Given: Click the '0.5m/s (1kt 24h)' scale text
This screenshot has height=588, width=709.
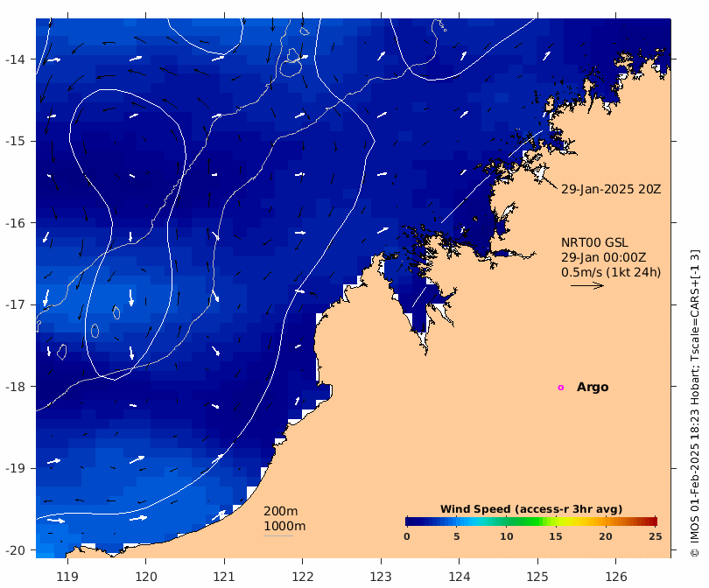Looking at the screenshot, I should [611, 272].
